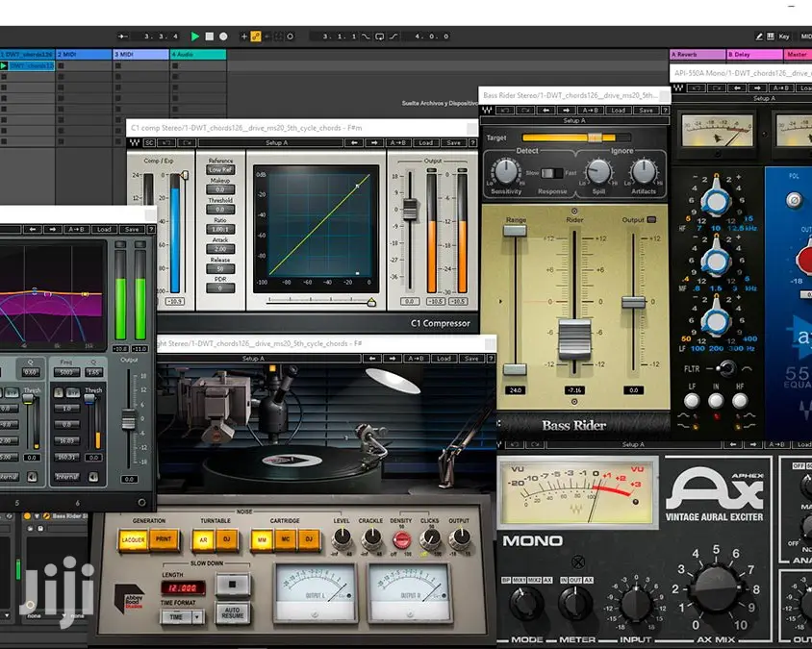Launch the DWT_chords clip in track 1
The image size is (812, 649).
4,65
